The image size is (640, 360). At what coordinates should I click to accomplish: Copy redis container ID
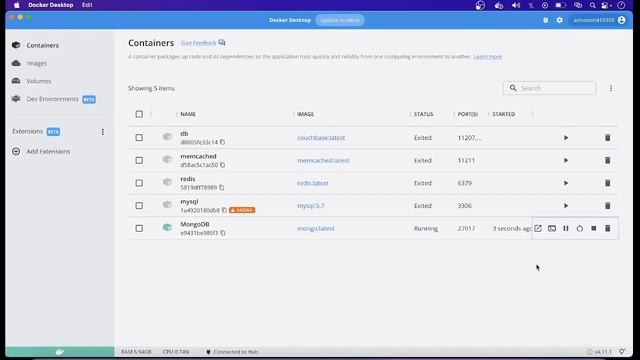(x=221, y=188)
